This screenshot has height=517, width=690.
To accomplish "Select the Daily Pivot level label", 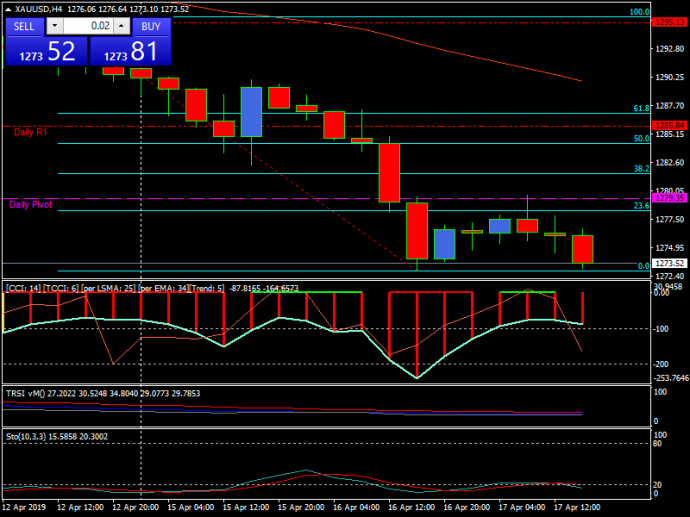I will (x=32, y=204).
